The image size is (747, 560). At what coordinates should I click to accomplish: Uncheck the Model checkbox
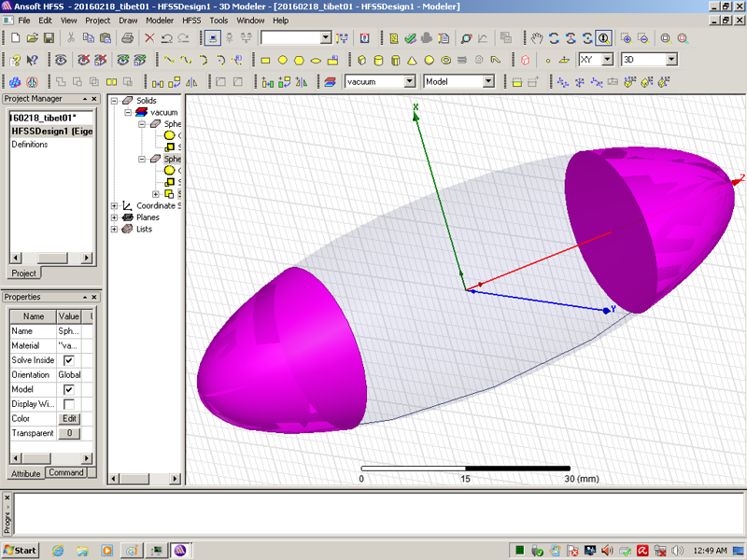(68, 389)
